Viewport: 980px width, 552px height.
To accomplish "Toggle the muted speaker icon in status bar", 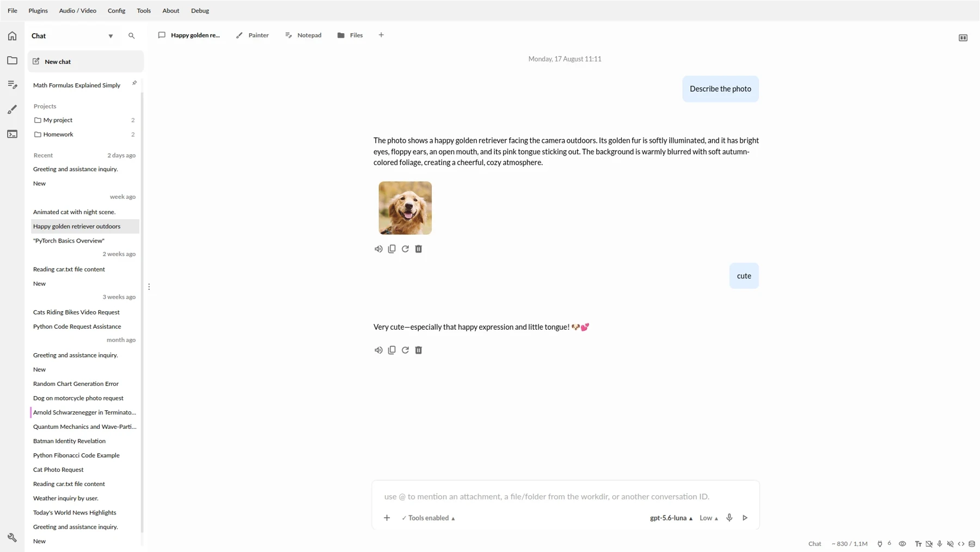I will [x=951, y=544].
